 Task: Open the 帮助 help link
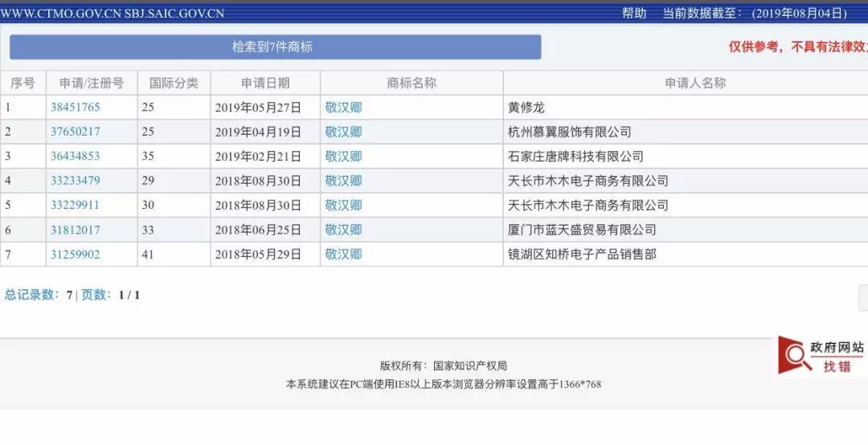(634, 14)
